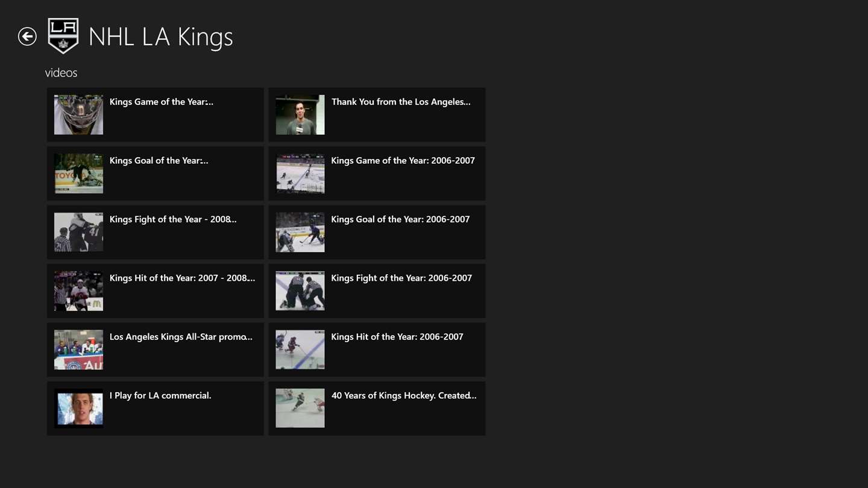Open the goalie mask video thumbnail
Viewport: 868px width, 488px height.
78,114
